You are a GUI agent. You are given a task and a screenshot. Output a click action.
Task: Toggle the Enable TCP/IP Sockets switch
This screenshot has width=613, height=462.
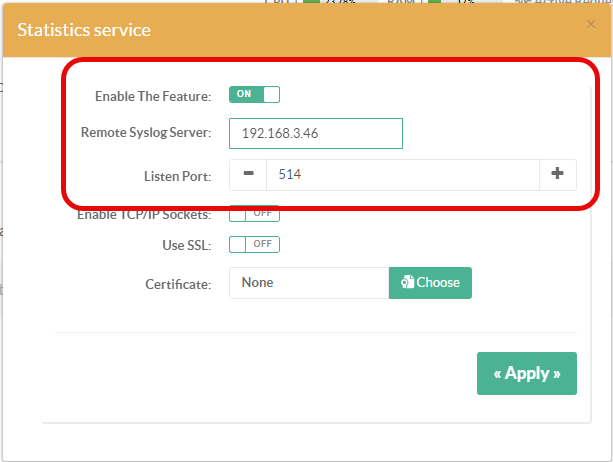[254, 214]
